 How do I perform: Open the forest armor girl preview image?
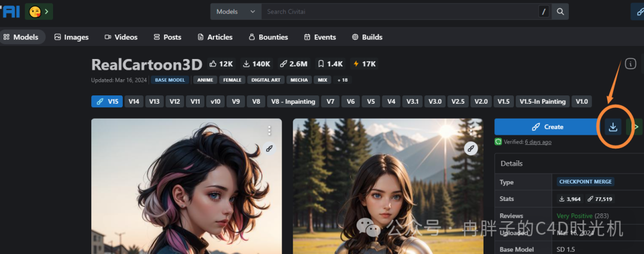point(388,186)
